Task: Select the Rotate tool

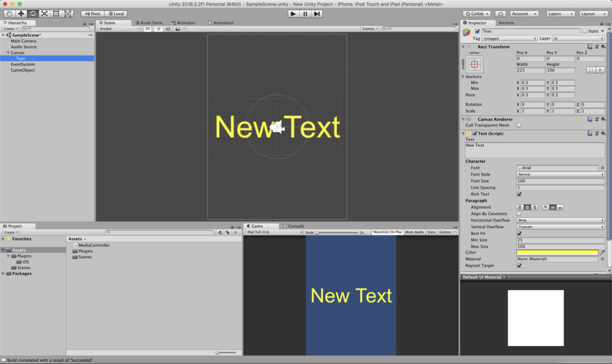Action: [33, 14]
